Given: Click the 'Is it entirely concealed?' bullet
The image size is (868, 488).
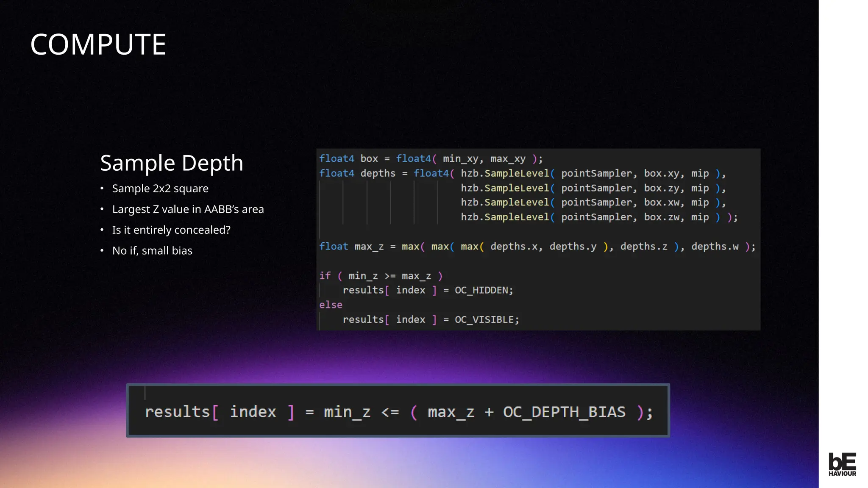Looking at the screenshot, I should 171,230.
